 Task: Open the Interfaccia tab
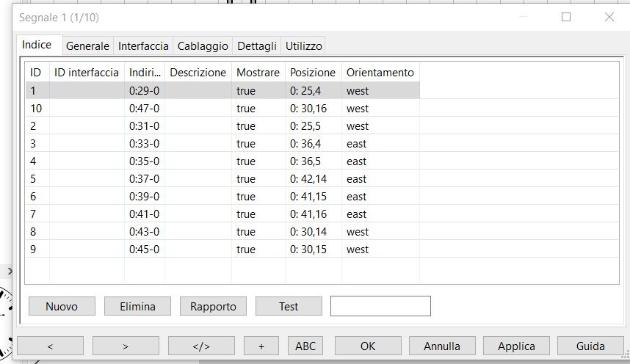tap(143, 45)
